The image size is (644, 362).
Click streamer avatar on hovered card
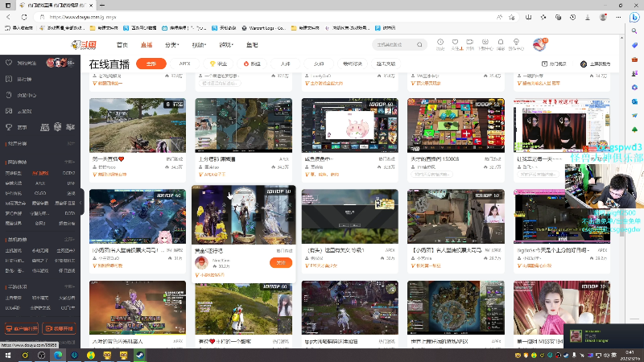point(201,263)
